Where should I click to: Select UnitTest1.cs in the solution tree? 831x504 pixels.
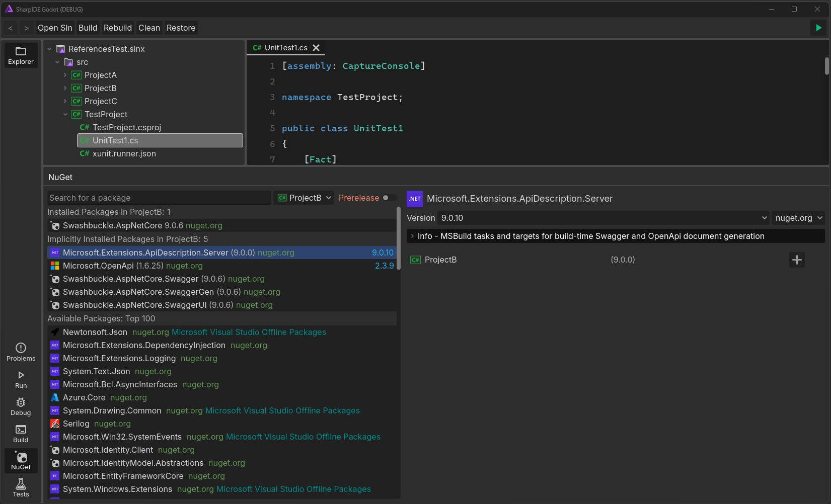(160, 140)
